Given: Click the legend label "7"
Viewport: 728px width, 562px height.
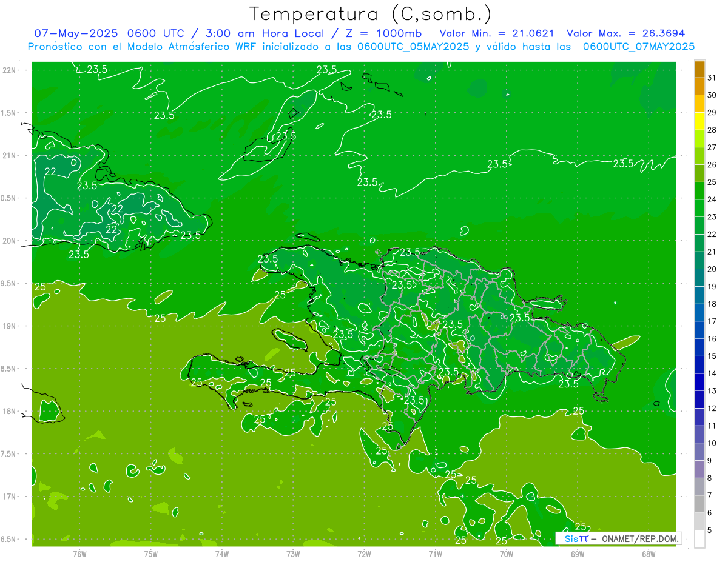Looking at the screenshot, I should (710, 495).
